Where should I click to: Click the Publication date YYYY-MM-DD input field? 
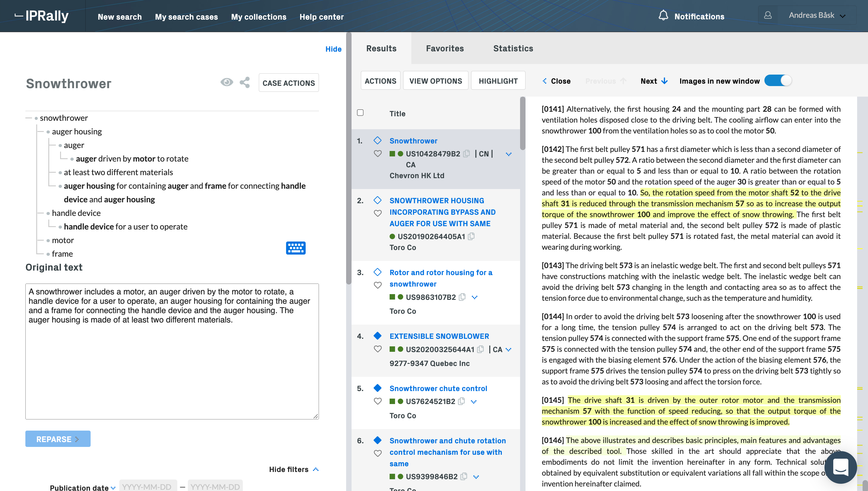pyautogui.click(x=147, y=486)
